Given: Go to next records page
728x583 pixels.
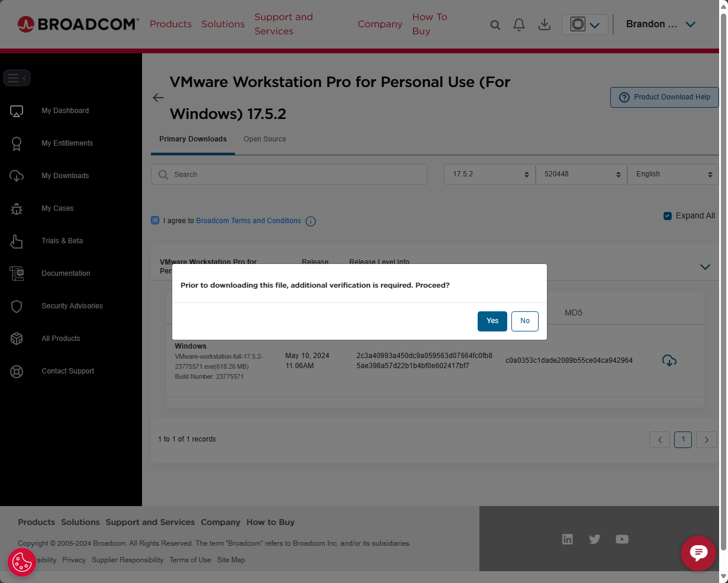Looking at the screenshot, I should (x=706, y=440).
